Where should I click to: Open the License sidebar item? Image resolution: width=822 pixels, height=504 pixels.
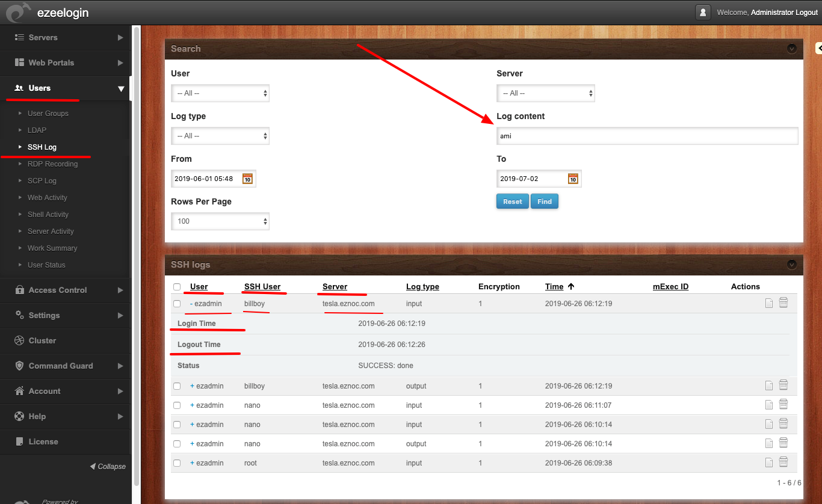(65, 441)
